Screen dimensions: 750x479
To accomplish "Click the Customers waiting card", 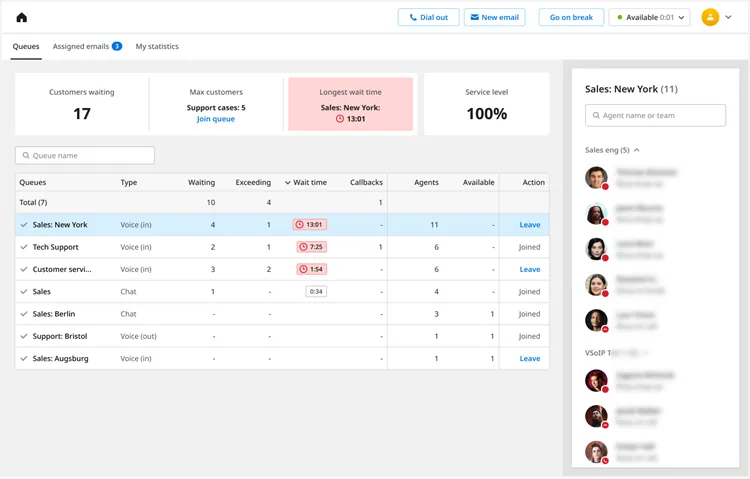I will point(82,104).
